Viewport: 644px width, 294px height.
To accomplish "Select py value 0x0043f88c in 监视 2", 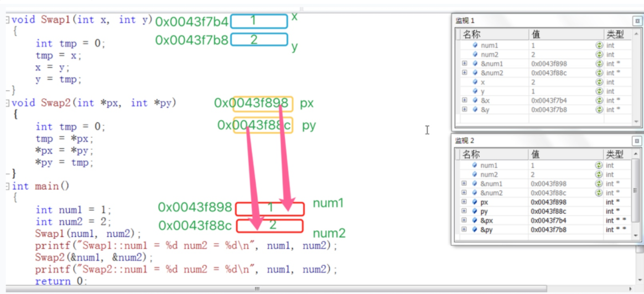I will (x=549, y=211).
